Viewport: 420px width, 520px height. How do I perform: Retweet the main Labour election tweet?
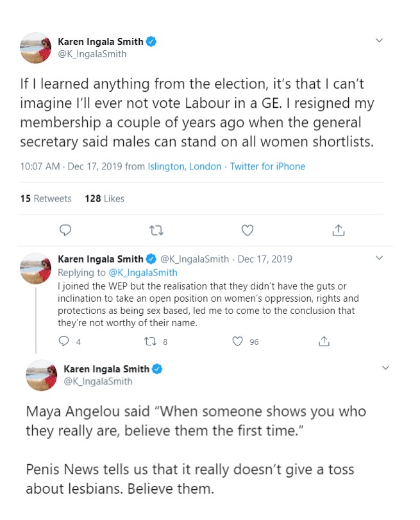(x=156, y=230)
